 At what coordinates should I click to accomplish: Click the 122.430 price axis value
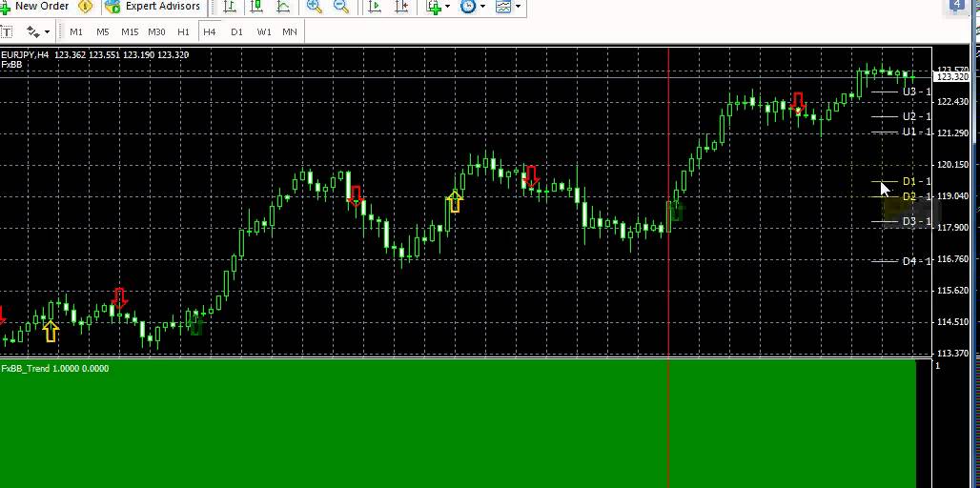953,102
